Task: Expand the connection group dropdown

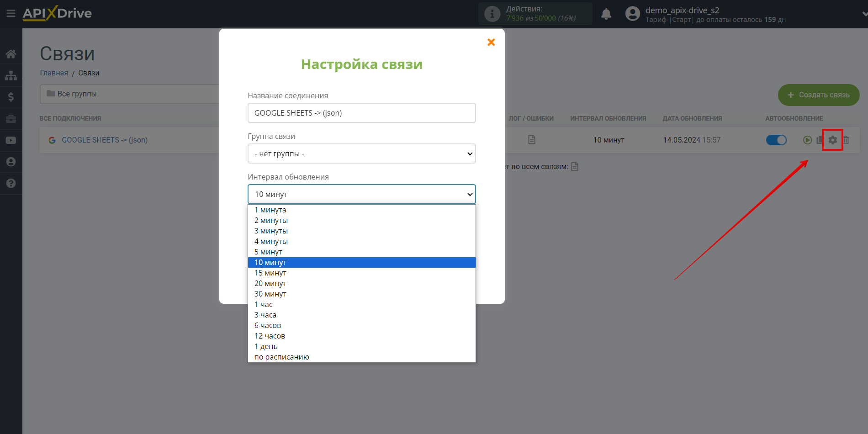Action: click(x=362, y=153)
